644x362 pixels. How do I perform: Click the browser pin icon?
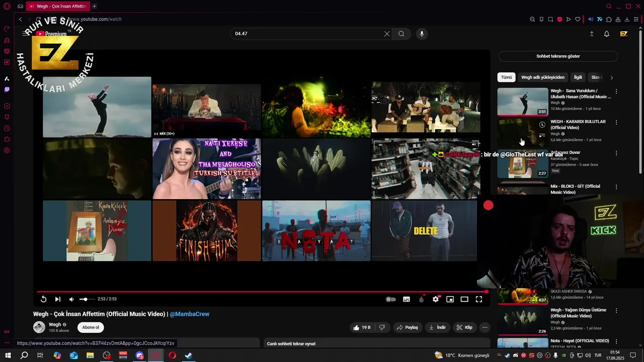pyautogui.click(x=541, y=19)
